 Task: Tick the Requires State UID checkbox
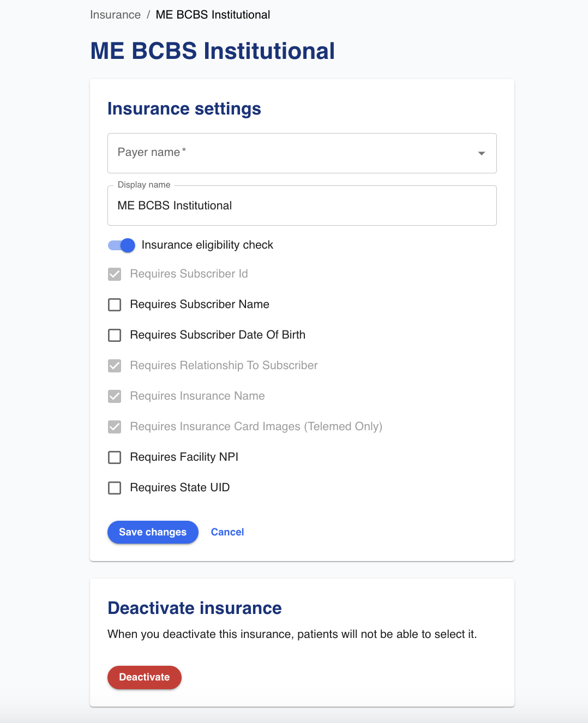[x=115, y=488]
